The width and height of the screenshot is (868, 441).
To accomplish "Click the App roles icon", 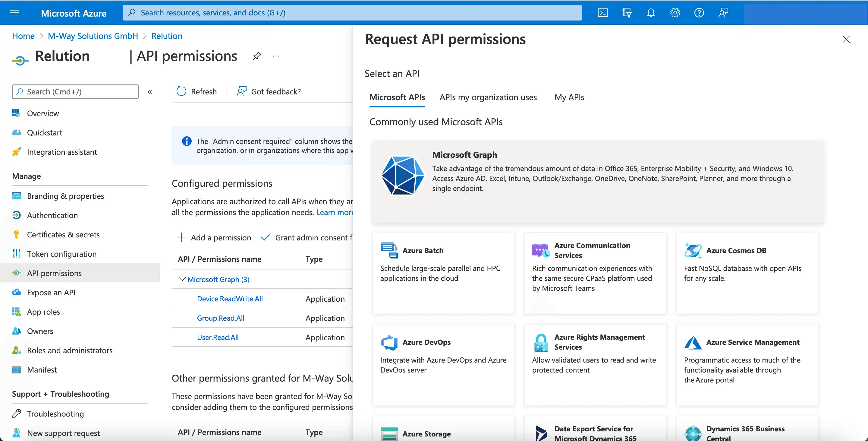I will (16, 312).
